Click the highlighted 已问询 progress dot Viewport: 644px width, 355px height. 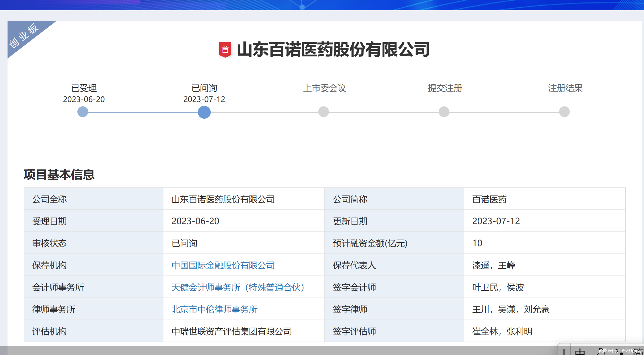[x=204, y=112]
